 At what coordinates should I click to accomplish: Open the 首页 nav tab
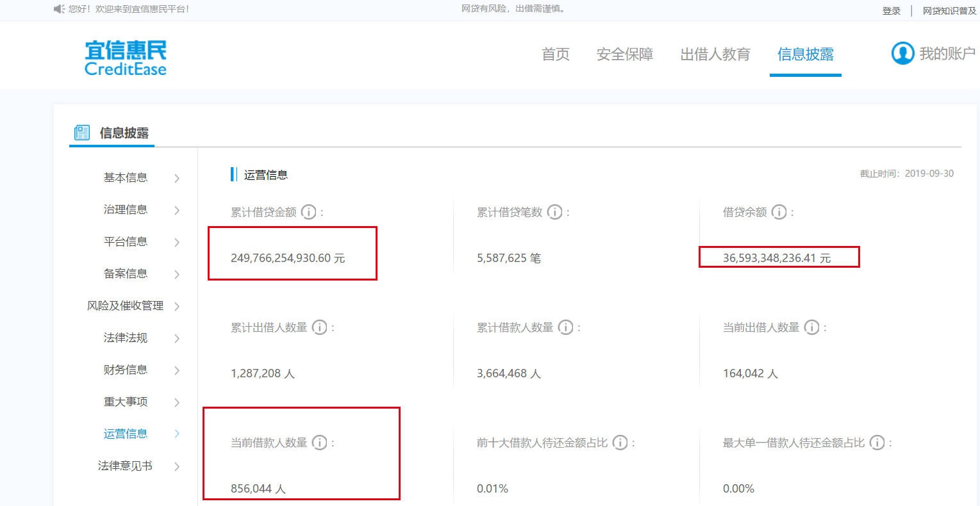[556, 54]
